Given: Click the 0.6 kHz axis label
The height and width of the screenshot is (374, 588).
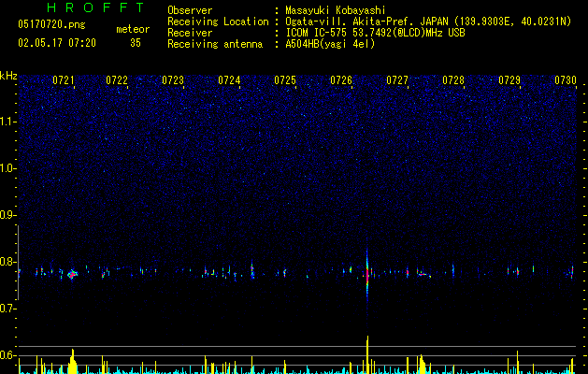Looking at the screenshot, I should pos(8,355).
